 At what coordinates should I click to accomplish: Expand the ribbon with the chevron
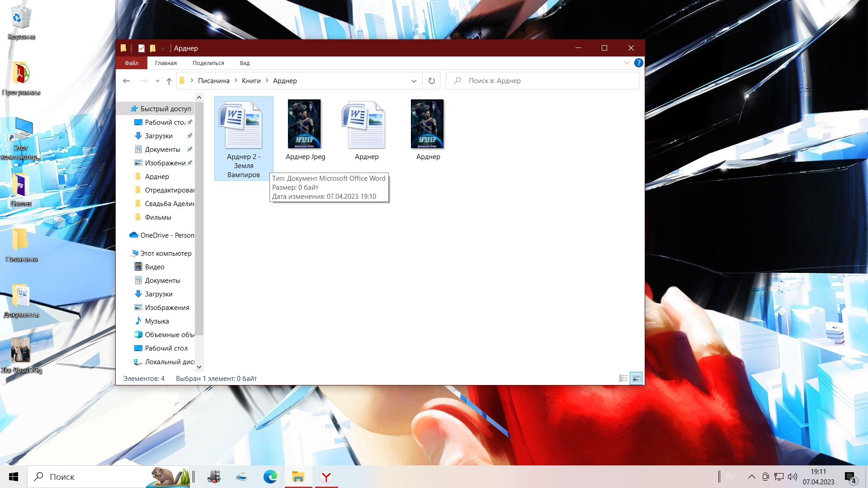pyautogui.click(x=627, y=63)
